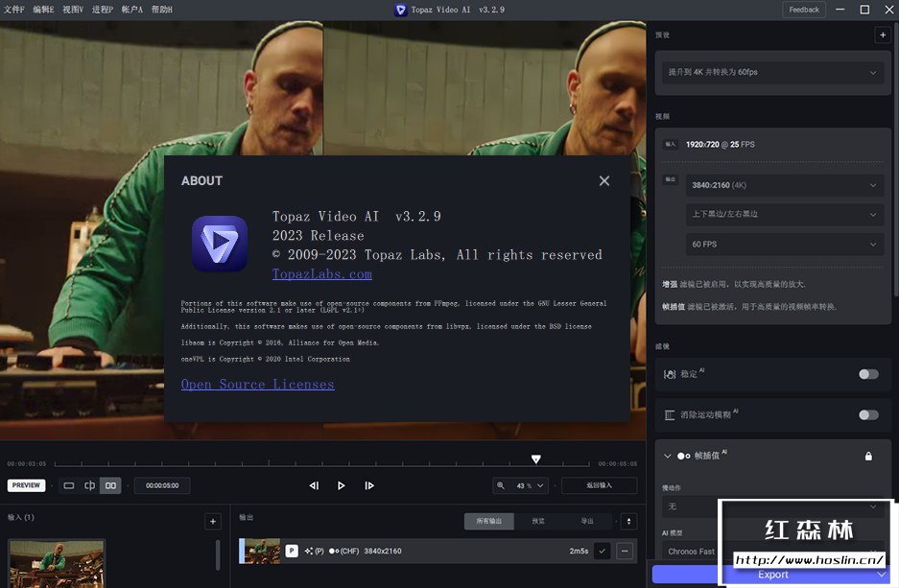The image size is (899, 588).
Task: Select the 3840x2160 output thumbnail
Action: 261,552
